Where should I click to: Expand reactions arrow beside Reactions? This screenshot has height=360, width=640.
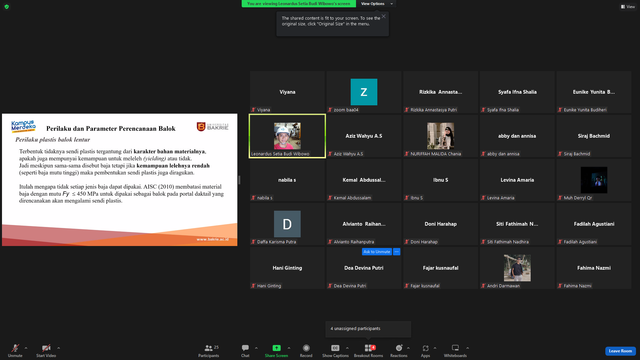point(408,348)
